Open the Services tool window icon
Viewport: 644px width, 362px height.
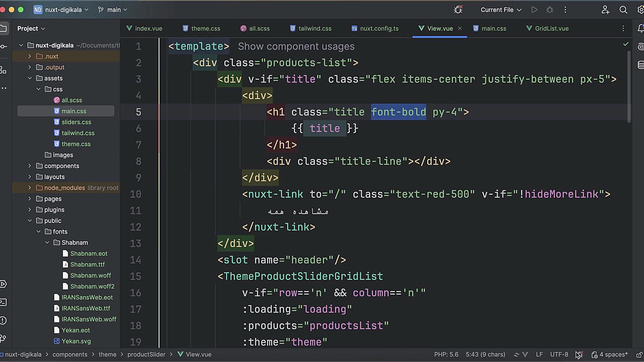(x=3, y=284)
